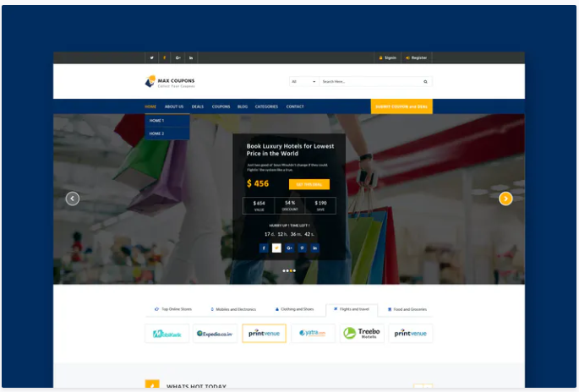The image size is (579, 392).
Task: Click the Get This Deal button
Action: (309, 184)
